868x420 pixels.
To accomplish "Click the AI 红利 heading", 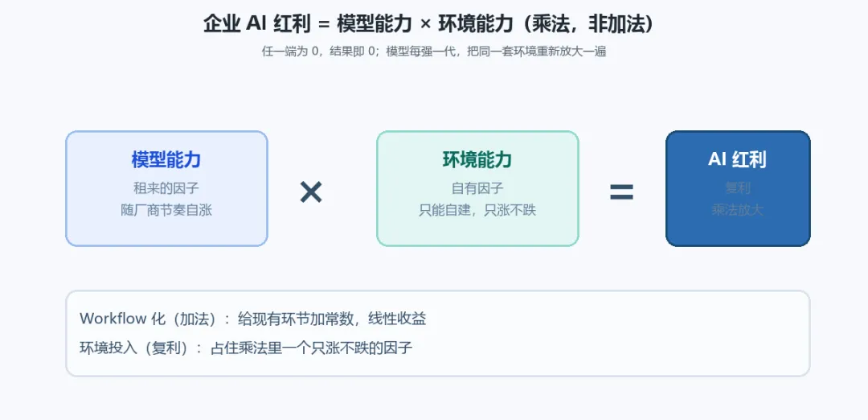I will point(737,159).
